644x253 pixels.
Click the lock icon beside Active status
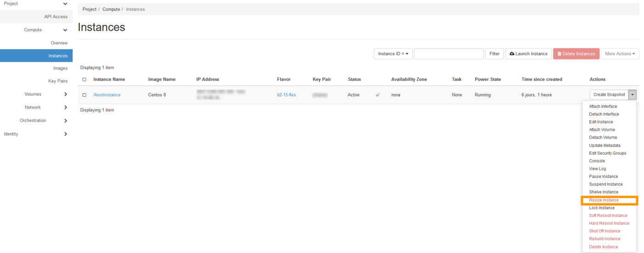point(378,95)
